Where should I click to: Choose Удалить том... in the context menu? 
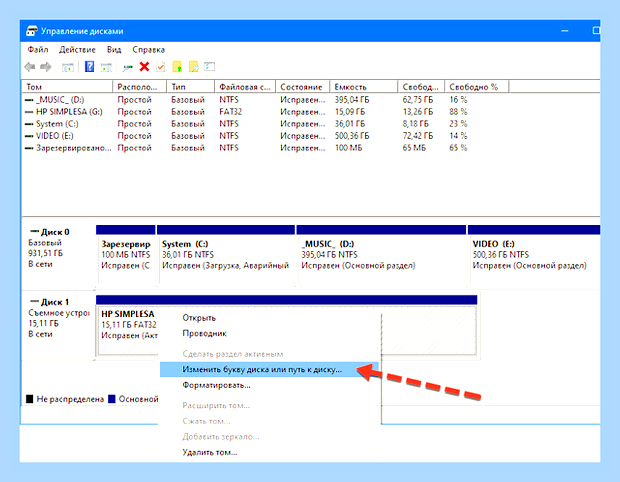coord(270,452)
